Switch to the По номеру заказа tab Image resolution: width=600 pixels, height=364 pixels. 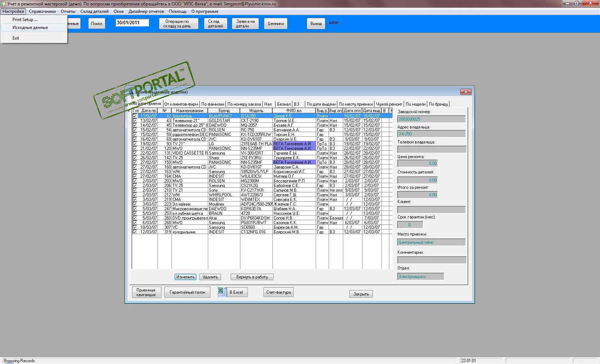[x=244, y=104]
